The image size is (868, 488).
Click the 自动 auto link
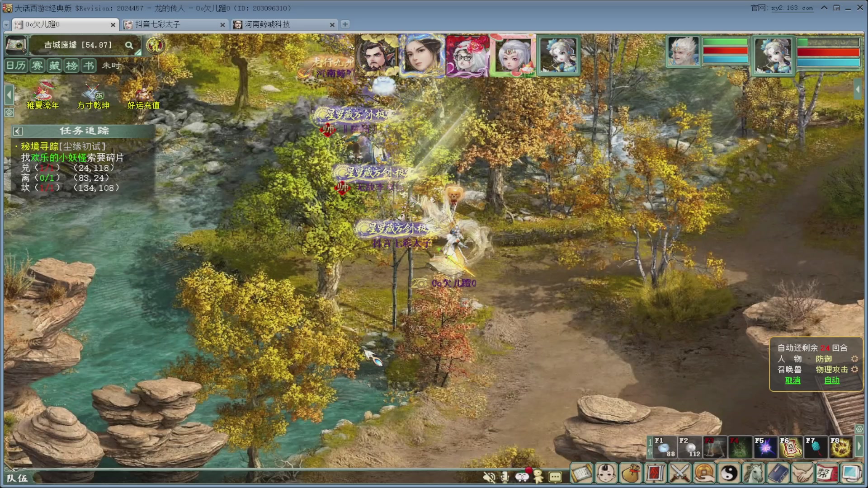coord(832,380)
